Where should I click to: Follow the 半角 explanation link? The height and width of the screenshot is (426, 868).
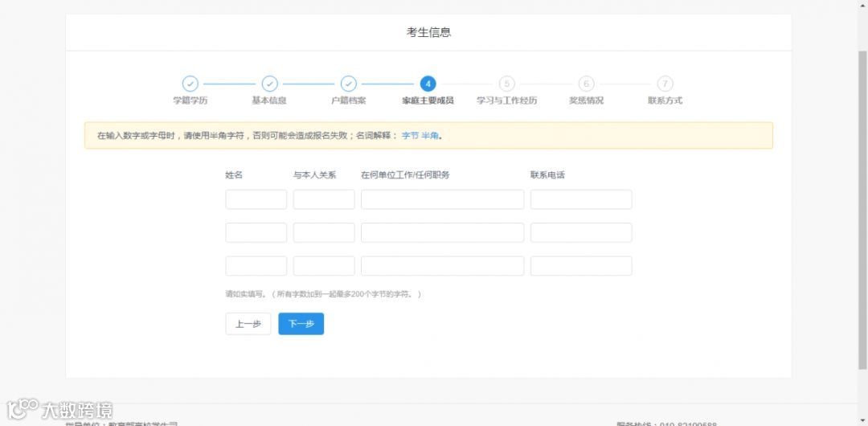point(430,136)
